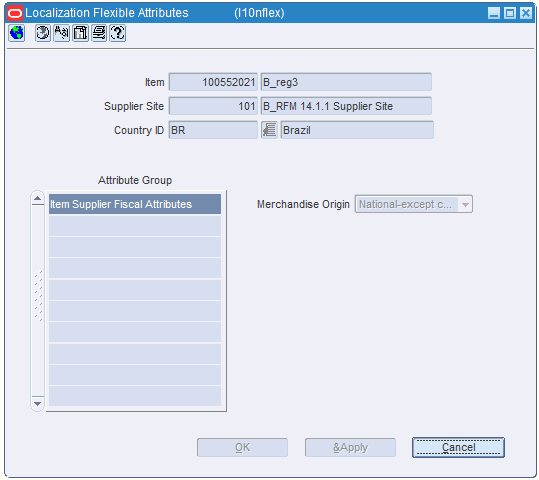Click the Attribute Group scroll up arrow

point(37,198)
